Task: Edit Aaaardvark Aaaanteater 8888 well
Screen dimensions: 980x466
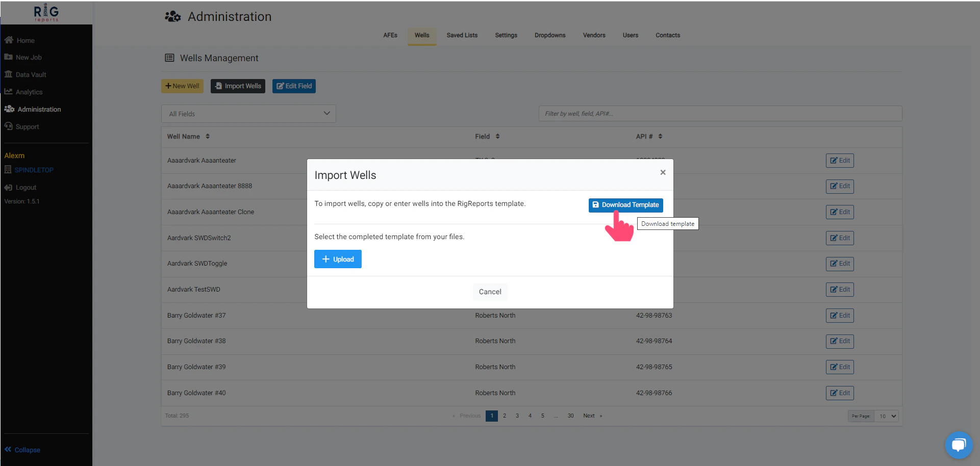Action: pyautogui.click(x=840, y=186)
